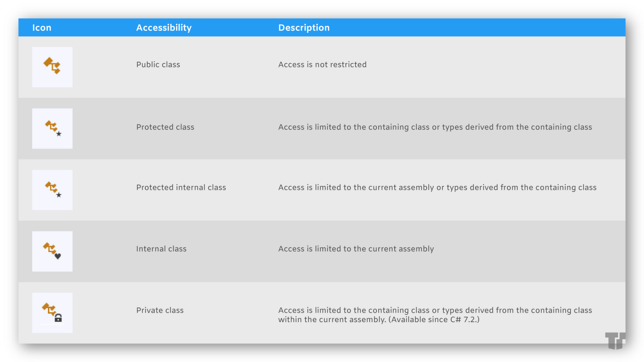644x362 pixels.
Task: Click the 'Internal class' label
Action: [161, 249]
